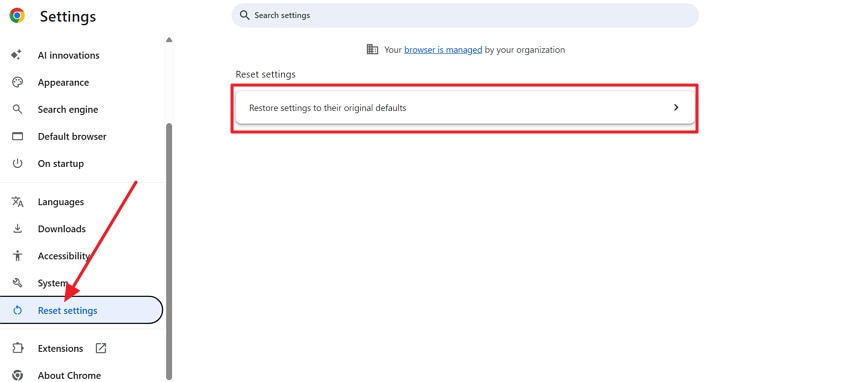Image resolution: width=850 pixels, height=382 pixels.
Task: Click the Chrome logo icon
Action: click(x=17, y=15)
